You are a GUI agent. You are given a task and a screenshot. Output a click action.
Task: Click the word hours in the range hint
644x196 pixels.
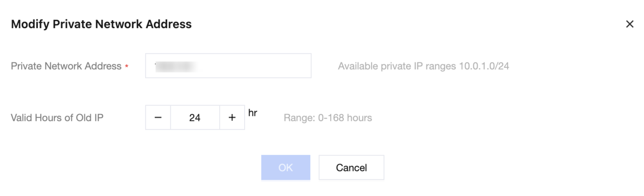(x=359, y=118)
